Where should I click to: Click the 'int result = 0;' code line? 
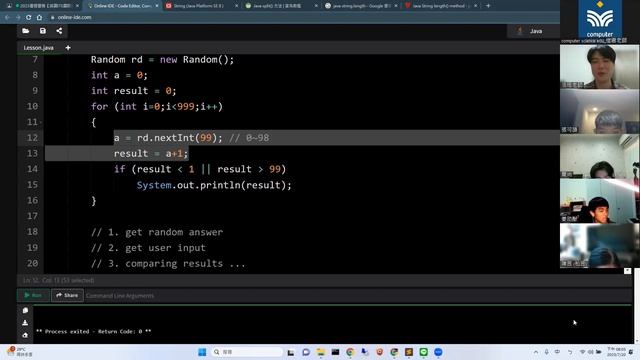(133, 91)
